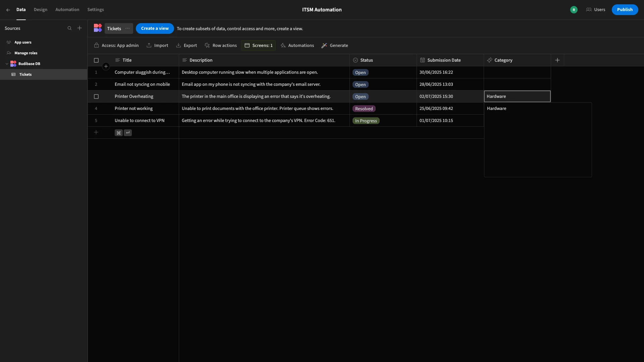
Task: Open the Tickets table options ellipsis
Action: point(127,28)
